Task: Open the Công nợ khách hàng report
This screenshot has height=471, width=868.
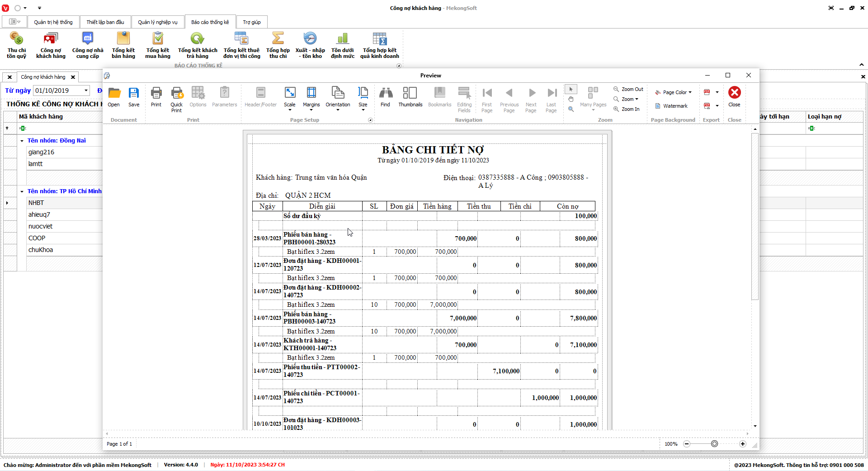Action: (x=51, y=45)
